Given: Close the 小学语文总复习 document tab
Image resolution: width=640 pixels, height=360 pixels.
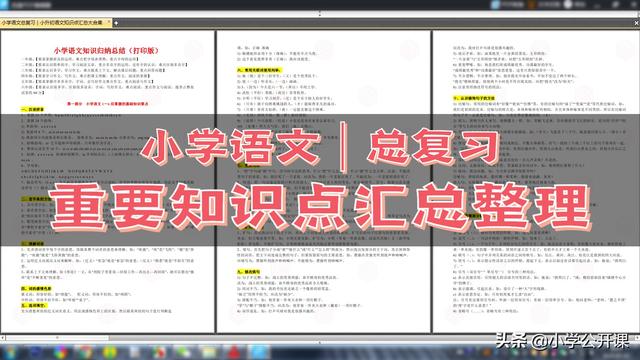Looking at the screenshot, I should 109,22.
